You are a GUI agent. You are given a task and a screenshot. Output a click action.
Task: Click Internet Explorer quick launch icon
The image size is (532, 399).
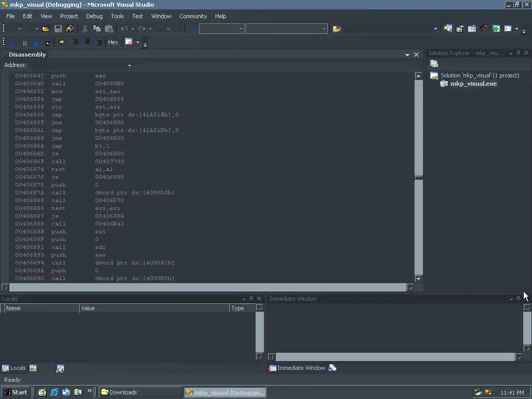click(x=54, y=393)
